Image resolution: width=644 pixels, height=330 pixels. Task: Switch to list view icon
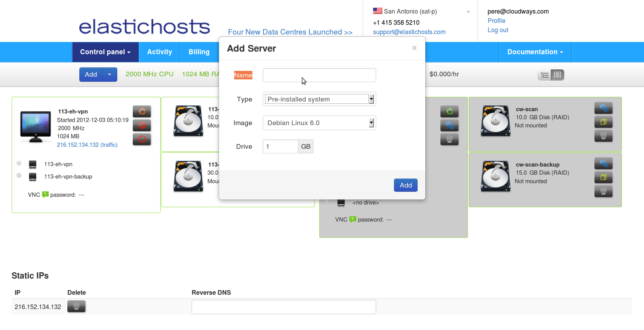click(545, 75)
